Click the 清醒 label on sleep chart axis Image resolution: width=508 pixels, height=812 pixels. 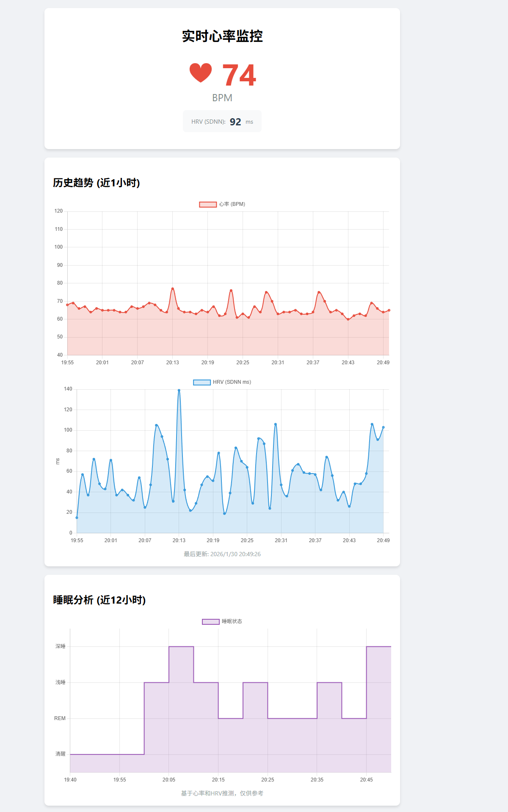pyautogui.click(x=61, y=754)
